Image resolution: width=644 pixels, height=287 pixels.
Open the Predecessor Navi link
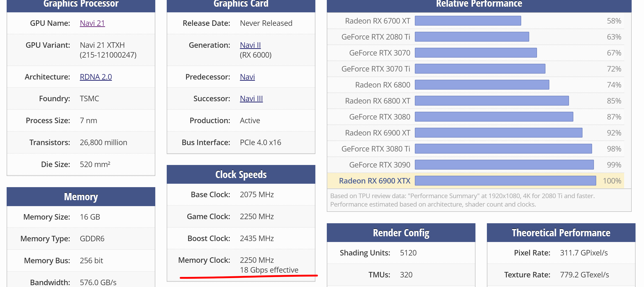[247, 77]
